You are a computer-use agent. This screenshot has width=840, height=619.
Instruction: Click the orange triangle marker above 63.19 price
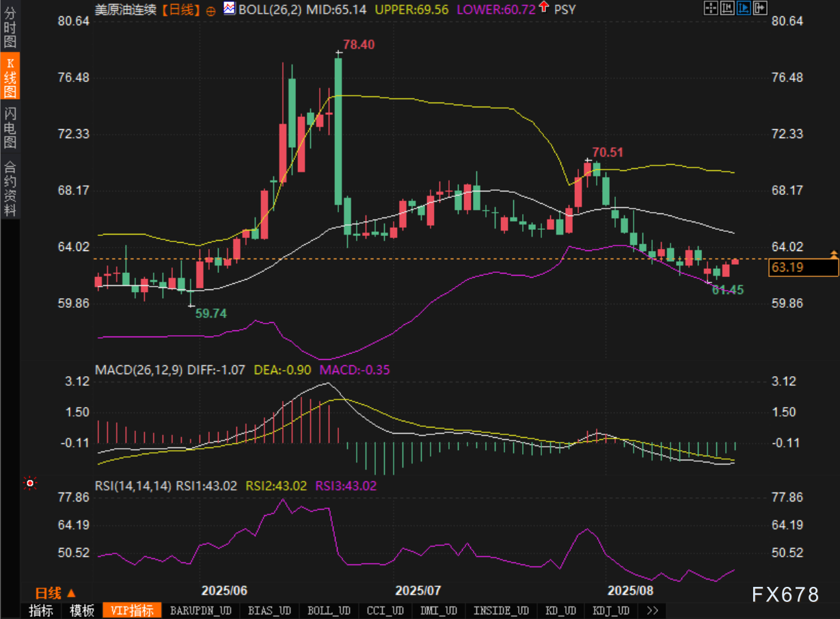tap(834, 254)
